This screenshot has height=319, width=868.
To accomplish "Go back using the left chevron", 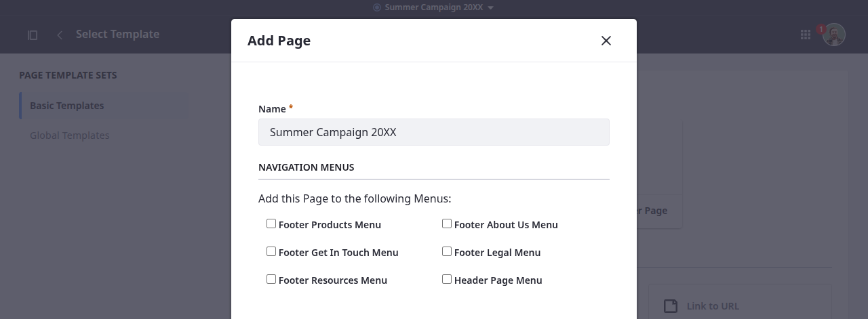I will [x=60, y=35].
